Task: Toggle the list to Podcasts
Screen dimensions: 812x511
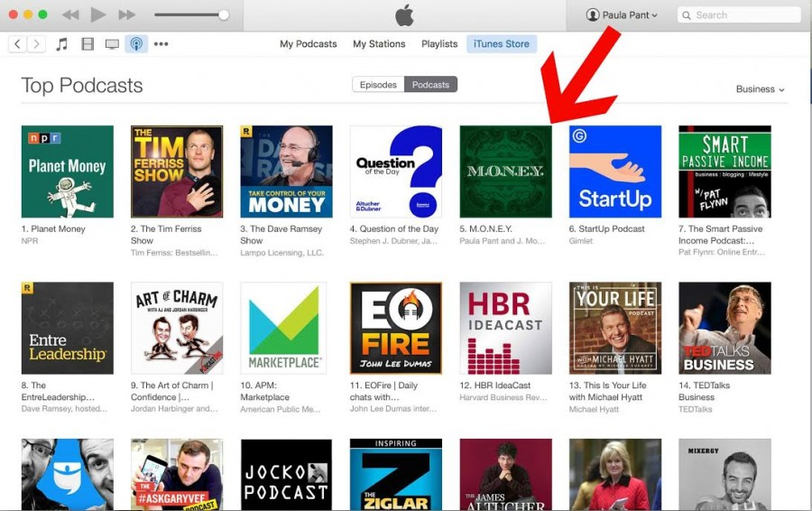Action: (430, 85)
